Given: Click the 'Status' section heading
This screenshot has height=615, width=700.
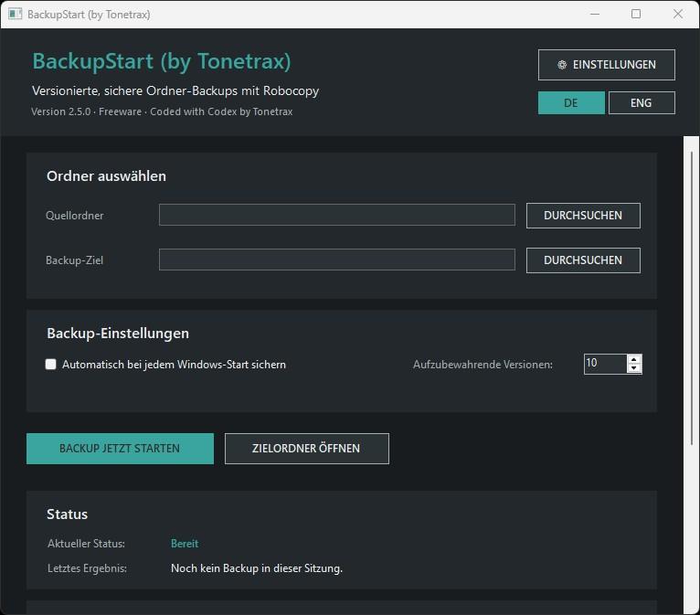Looking at the screenshot, I should pos(67,514).
